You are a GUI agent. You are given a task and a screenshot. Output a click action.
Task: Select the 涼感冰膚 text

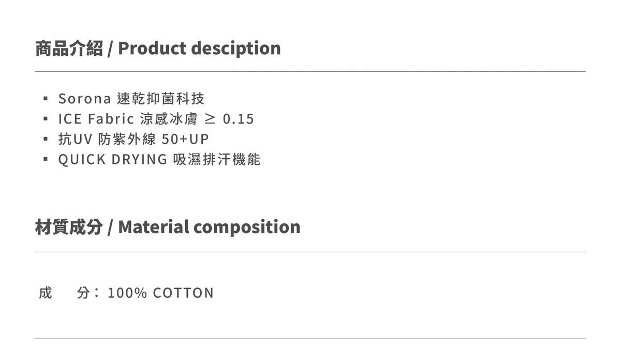coord(169,119)
